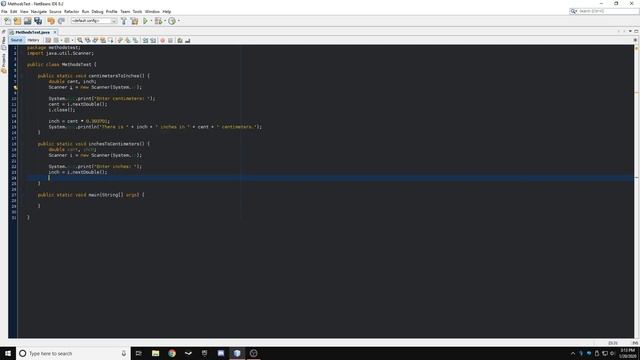
Task: Open the Quick Search magnifier dropdown
Action: click(573, 11)
